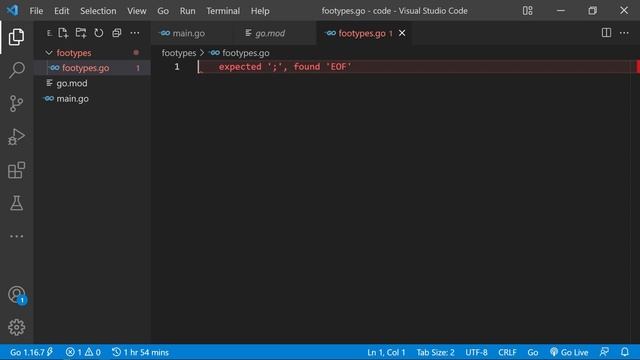640x360 pixels.
Task: Switch to the footypes.go tab
Action: 361,33
